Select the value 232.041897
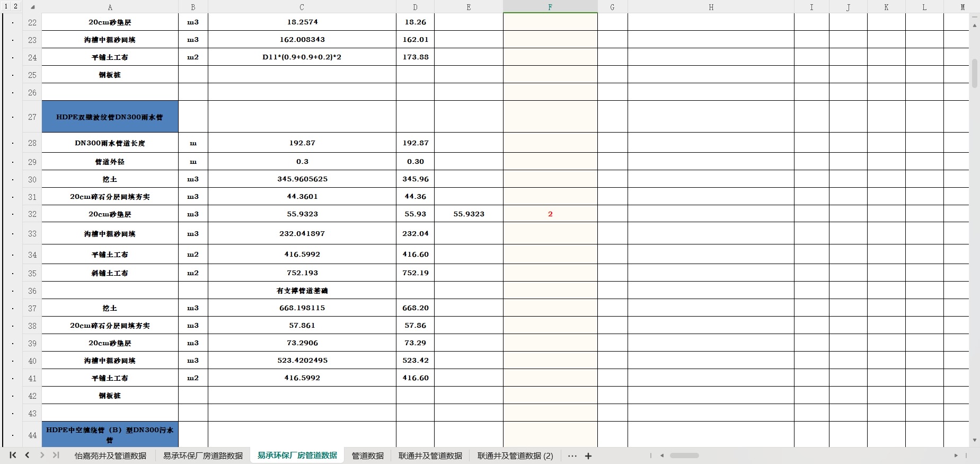The image size is (980, 464). click(x=302, y=233)
